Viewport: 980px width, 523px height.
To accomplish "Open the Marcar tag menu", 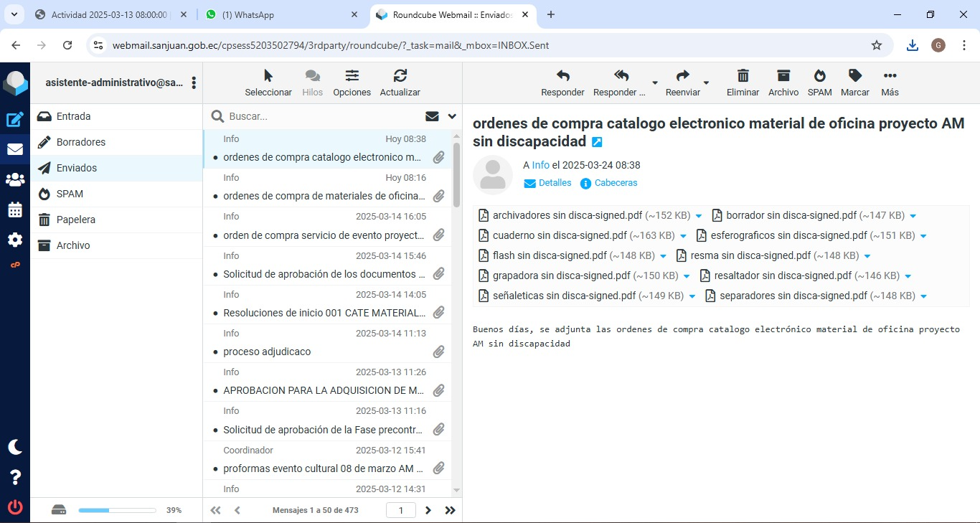I will (854, 83).
